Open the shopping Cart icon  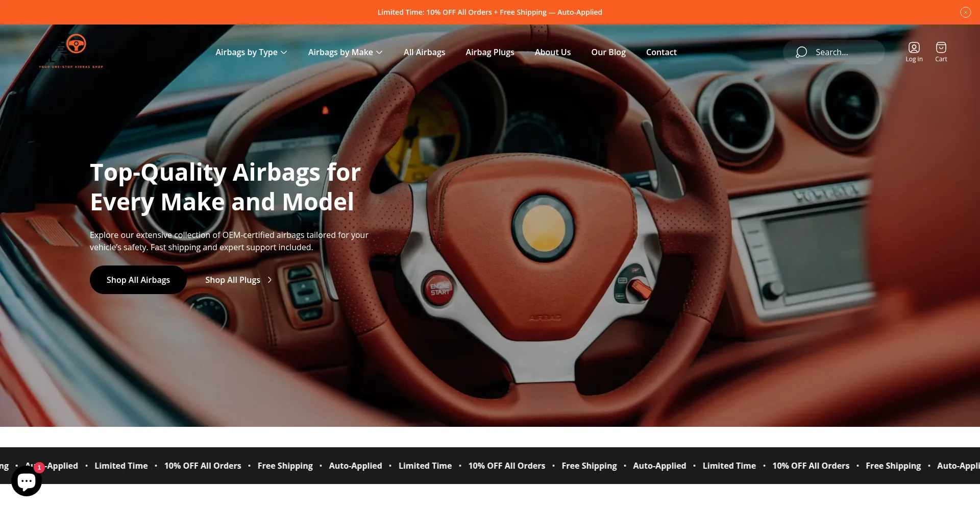point(941,52)
